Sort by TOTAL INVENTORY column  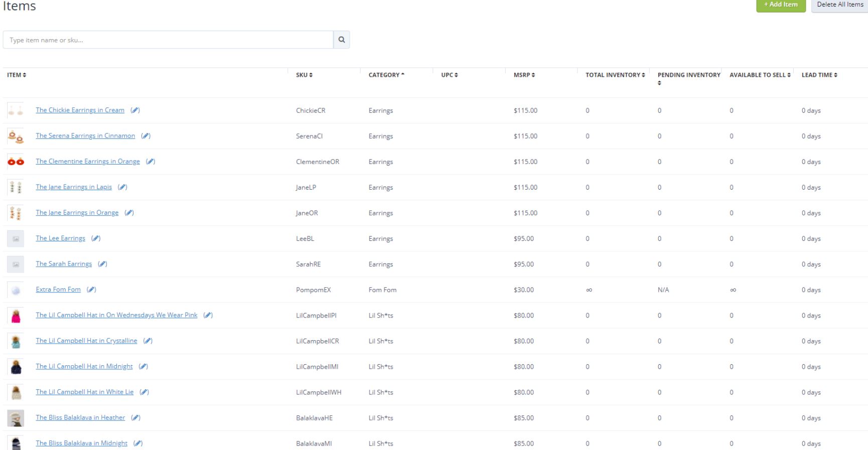tap(615, 75)
